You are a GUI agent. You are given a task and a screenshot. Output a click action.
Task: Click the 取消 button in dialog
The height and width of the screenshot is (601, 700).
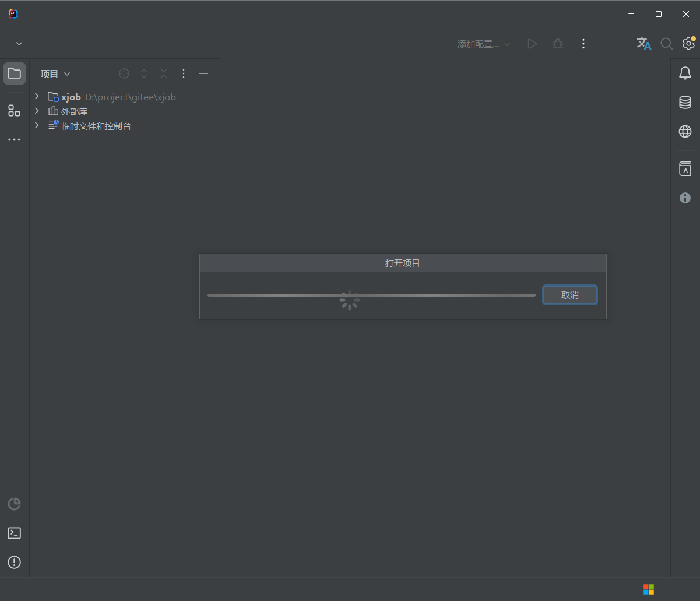[569, 295]
